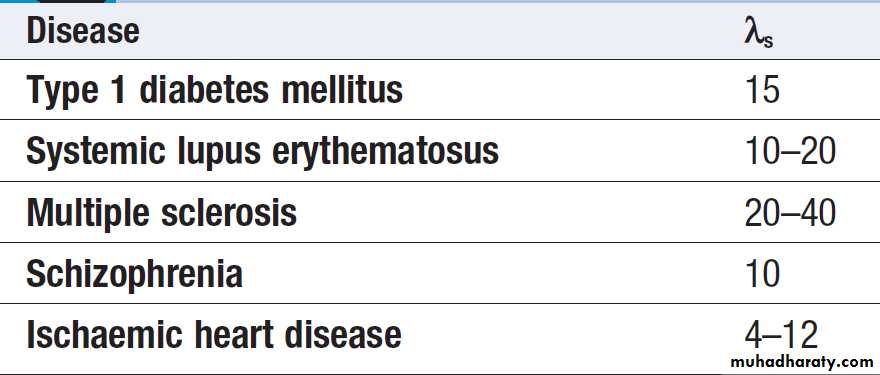Click the λs column header

click(759, 33)
